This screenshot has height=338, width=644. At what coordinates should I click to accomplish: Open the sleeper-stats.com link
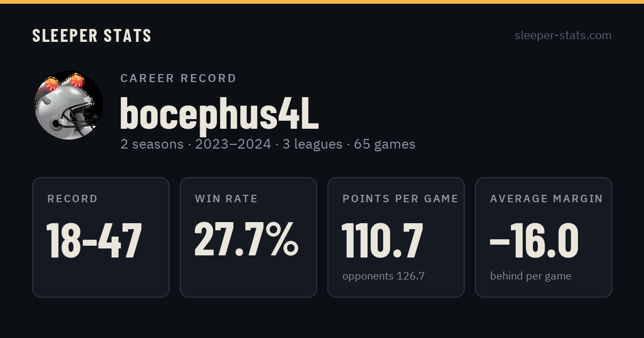[563, 35]
